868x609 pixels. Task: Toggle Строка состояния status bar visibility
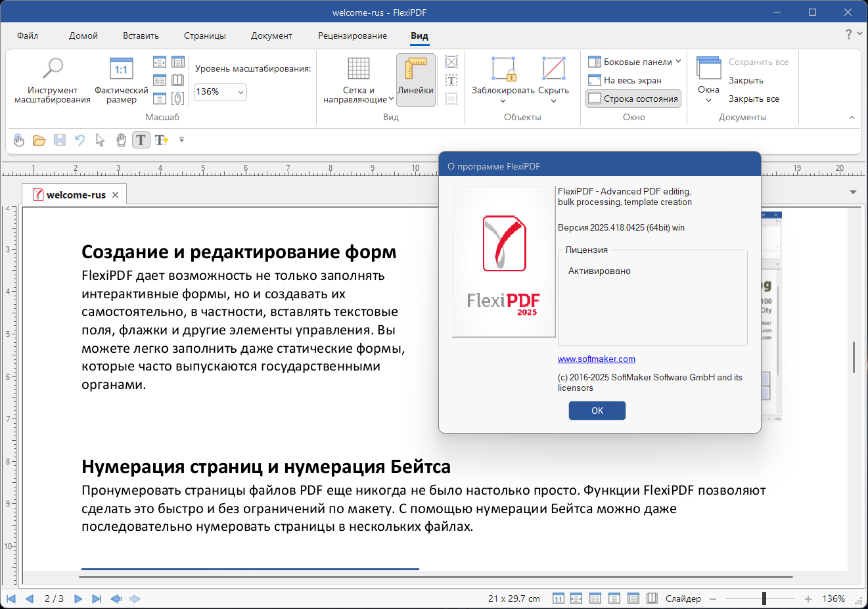[633, 99]
